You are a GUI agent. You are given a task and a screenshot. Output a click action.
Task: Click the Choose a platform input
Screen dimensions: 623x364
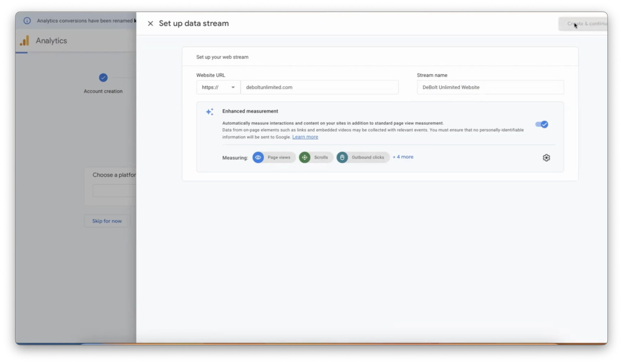(x=115, y=190)
